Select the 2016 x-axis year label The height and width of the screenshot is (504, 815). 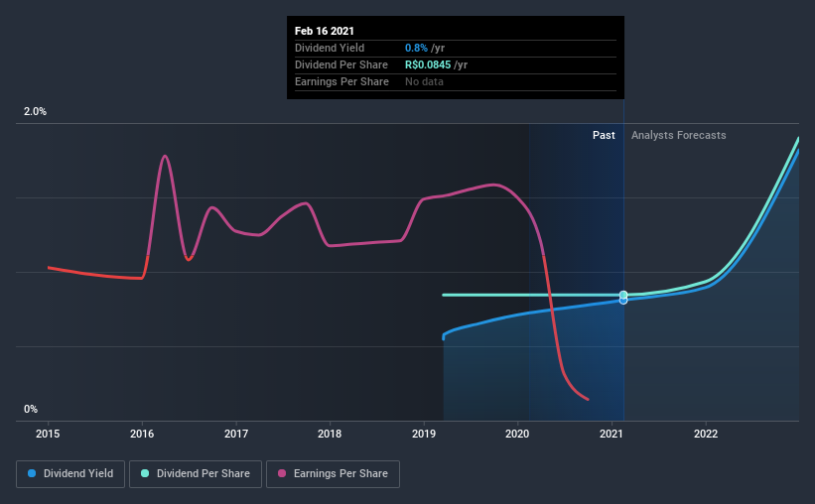tap(142, 434)
